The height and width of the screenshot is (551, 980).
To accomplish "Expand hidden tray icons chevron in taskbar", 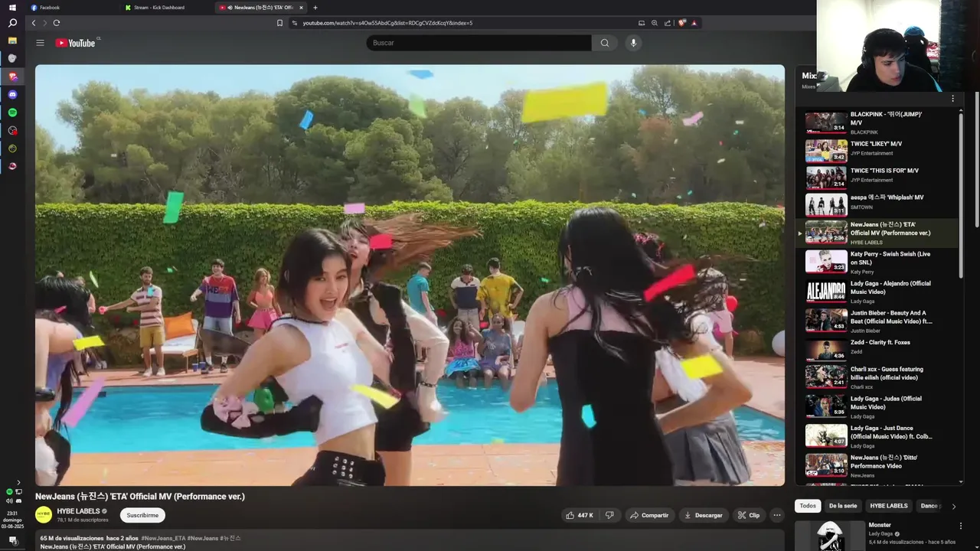I will click(x=18, y=483).
